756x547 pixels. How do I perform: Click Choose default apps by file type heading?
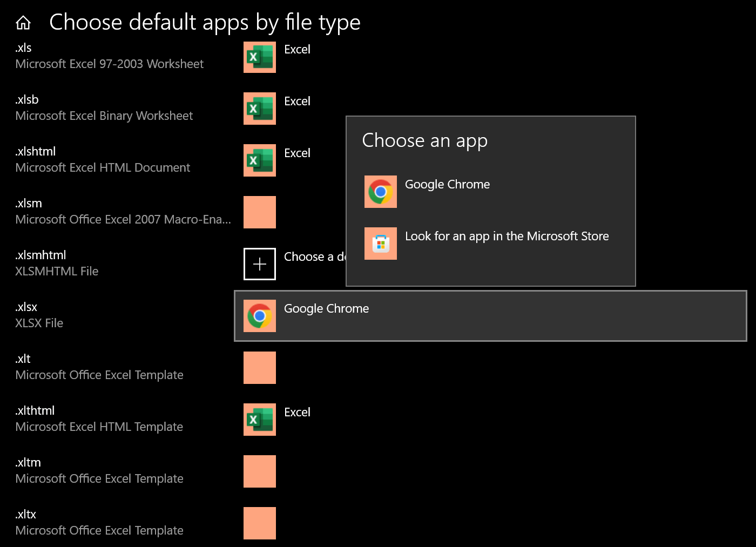point(205,23)
